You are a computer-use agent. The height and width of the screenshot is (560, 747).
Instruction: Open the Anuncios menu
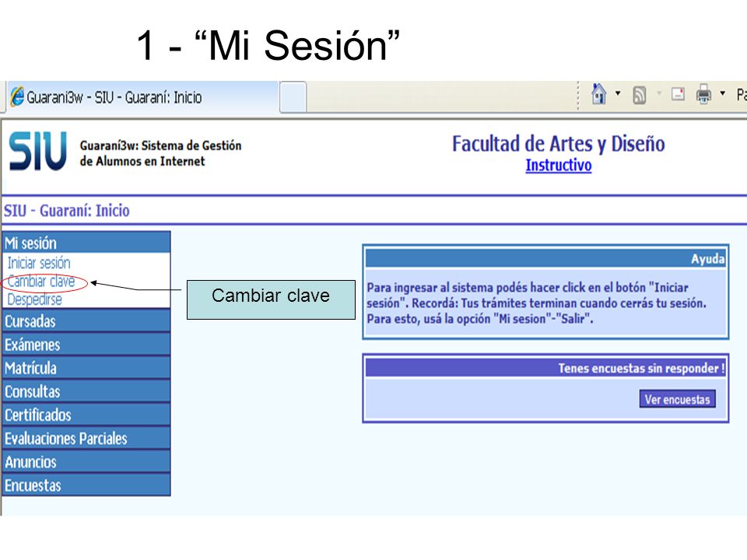pyautogui.click(x=86, y=462)
